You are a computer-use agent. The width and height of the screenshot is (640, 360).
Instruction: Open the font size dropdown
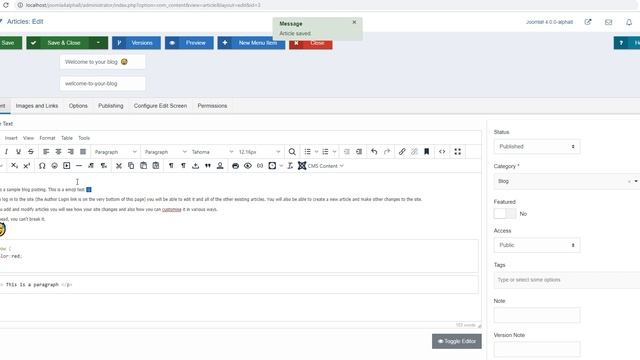click(259, 152)
